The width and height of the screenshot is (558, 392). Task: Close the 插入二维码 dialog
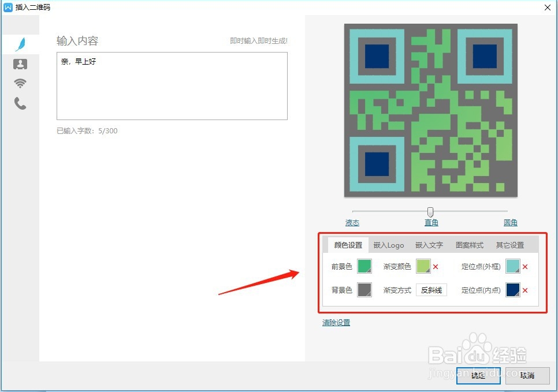click(548, 8)
